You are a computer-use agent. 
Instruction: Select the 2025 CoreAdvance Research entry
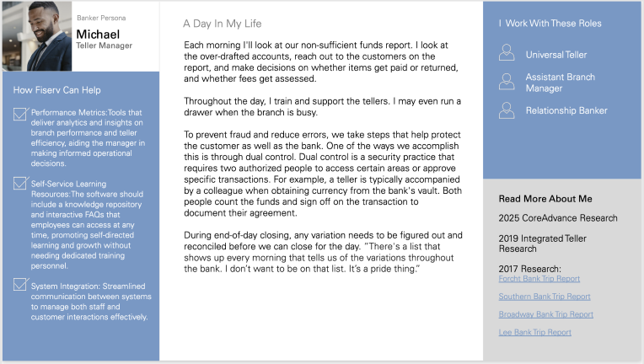558,218
